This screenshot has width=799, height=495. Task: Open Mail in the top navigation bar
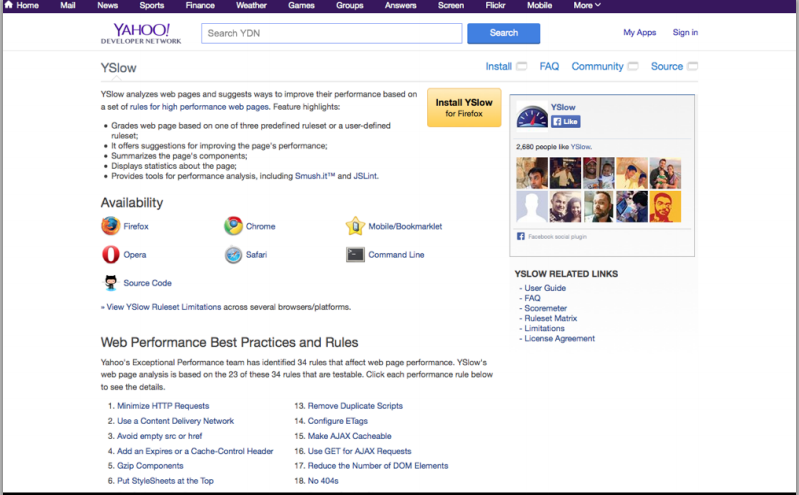(x=68, y=5)
